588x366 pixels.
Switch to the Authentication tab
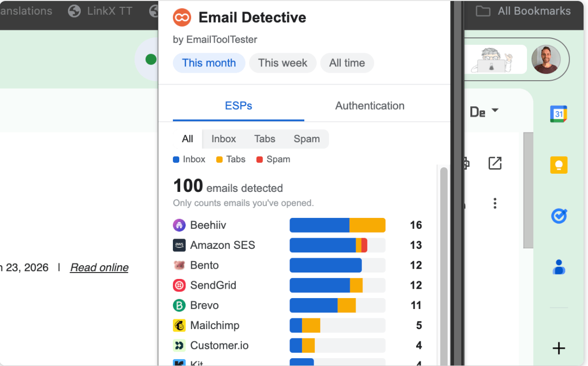tap(370, 106)
